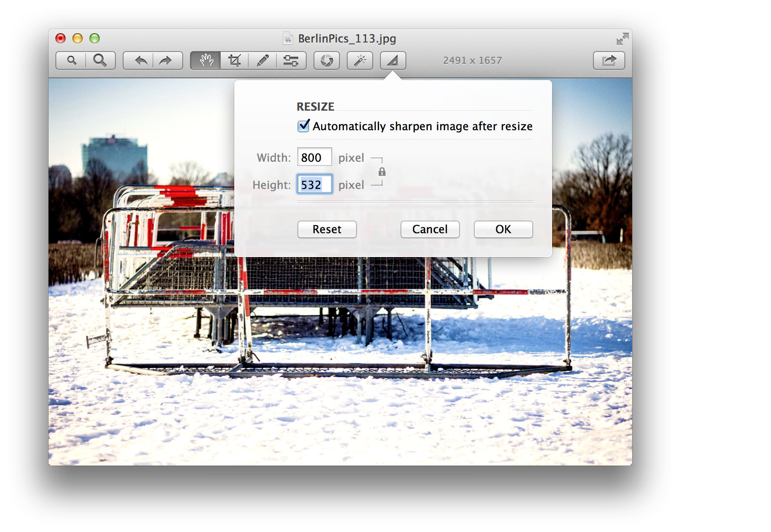Minimize the window with yellow button

[x=78, y=38]
